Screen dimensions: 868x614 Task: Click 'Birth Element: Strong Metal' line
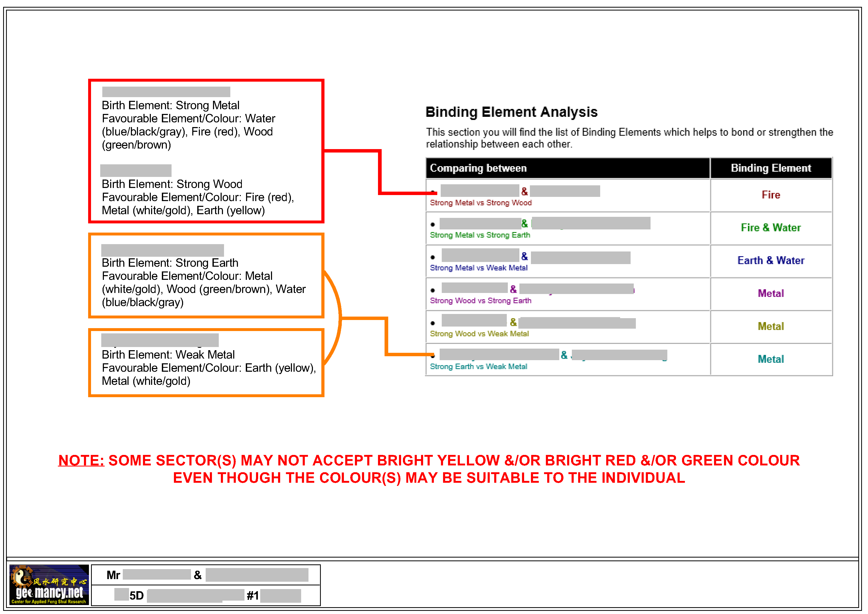(171, 105)
